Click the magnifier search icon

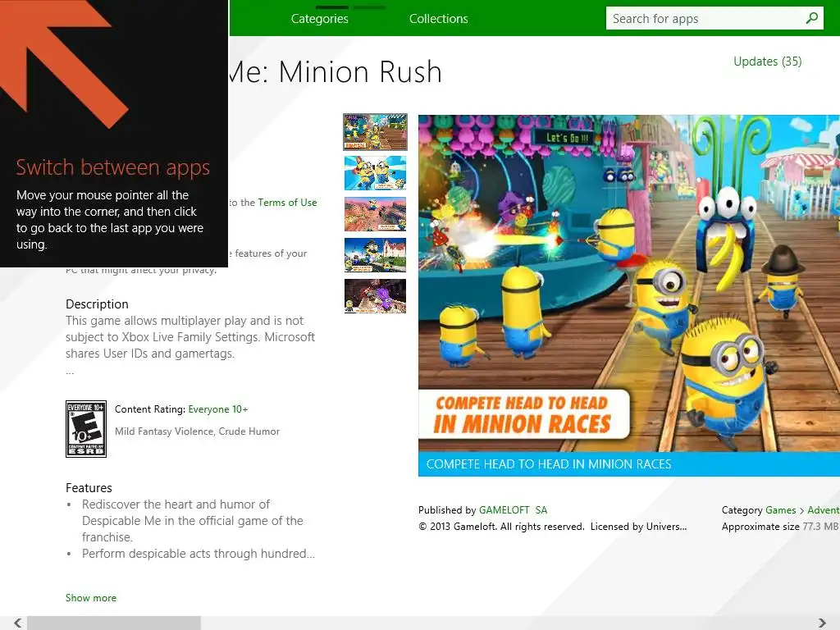coord(812,18)
